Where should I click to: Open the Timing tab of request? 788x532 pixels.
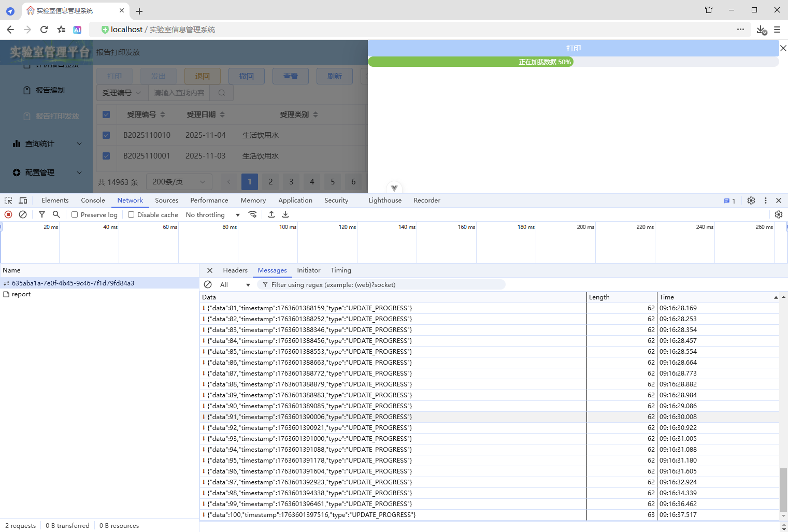coord(341,270)
